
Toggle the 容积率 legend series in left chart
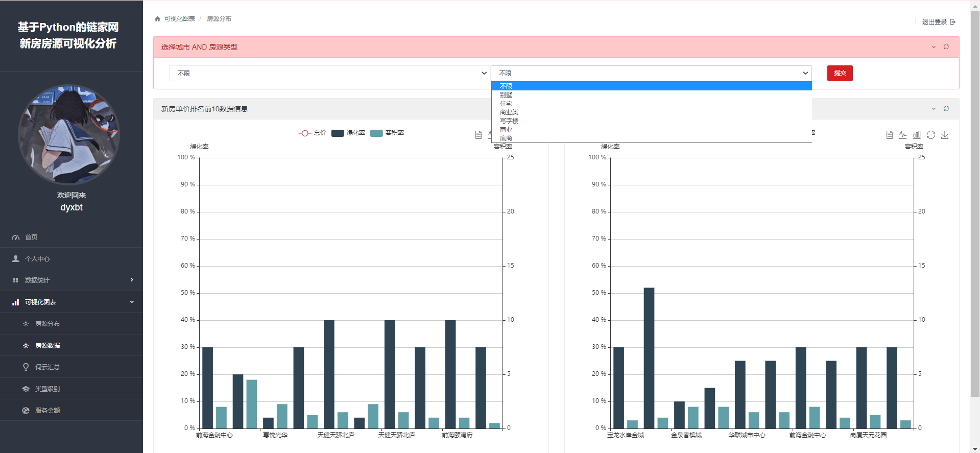[x=387, y=133]
